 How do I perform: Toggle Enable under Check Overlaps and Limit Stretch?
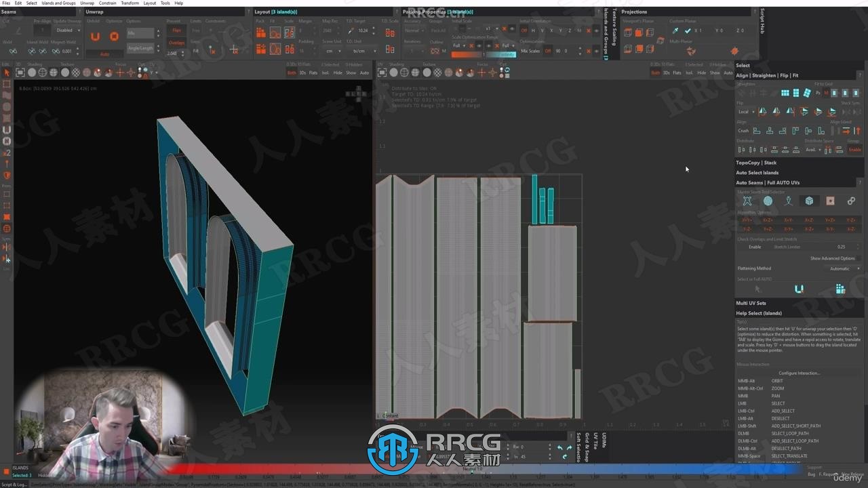click(x=755, y=247)
